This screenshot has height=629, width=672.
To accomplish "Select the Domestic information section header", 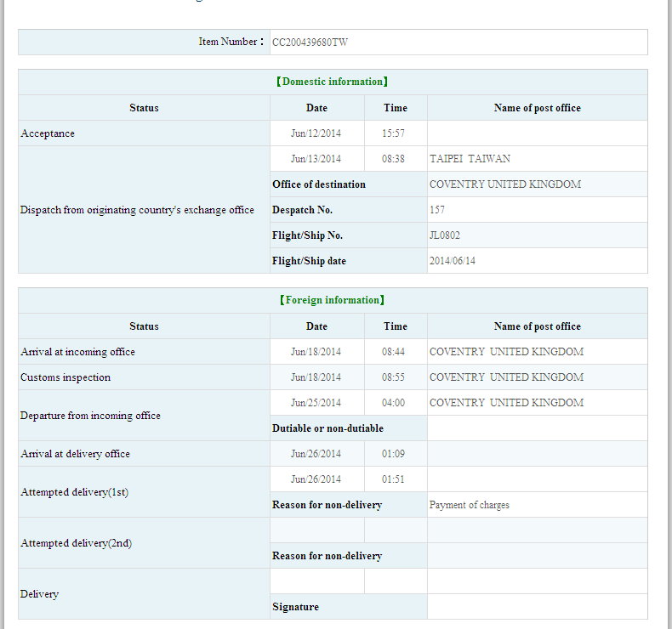I will click(x=333, y=82).
